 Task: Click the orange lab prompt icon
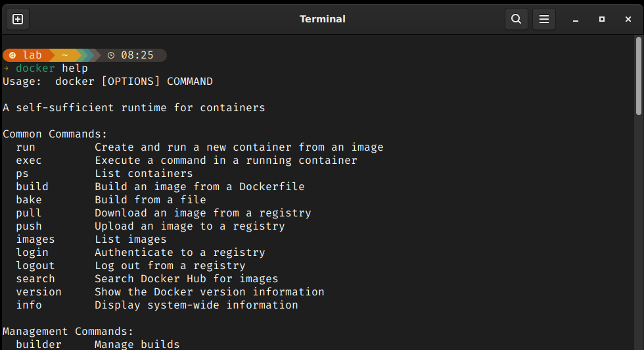tap(12, 55)
